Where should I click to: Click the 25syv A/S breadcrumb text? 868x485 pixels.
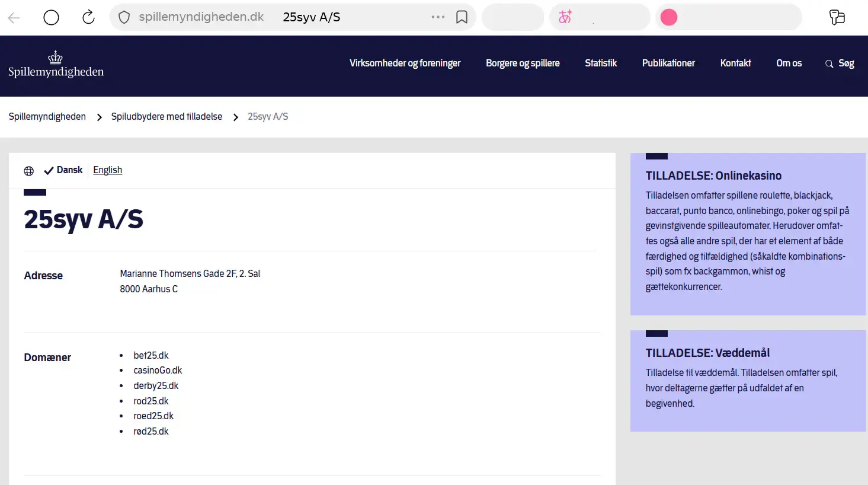(268, 117)
